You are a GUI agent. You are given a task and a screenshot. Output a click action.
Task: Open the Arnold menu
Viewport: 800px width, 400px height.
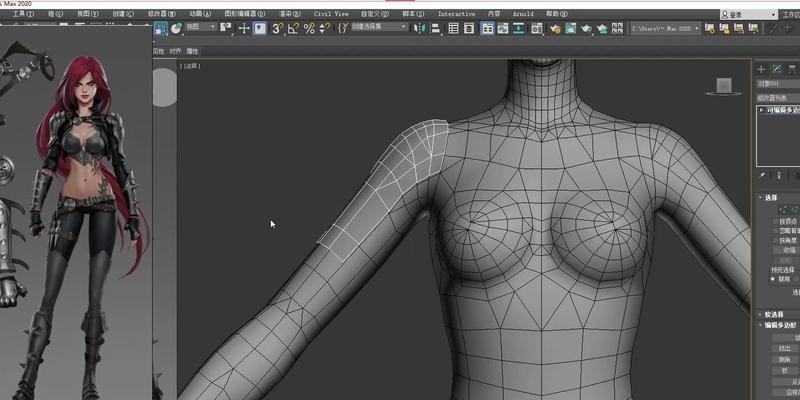(x=523, y=14)
